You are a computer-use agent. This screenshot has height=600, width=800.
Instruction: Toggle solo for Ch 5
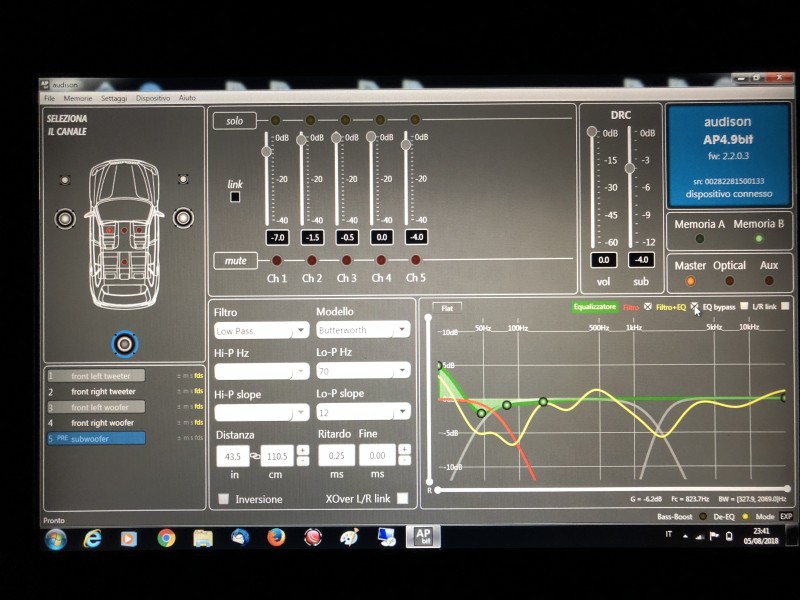415,119
